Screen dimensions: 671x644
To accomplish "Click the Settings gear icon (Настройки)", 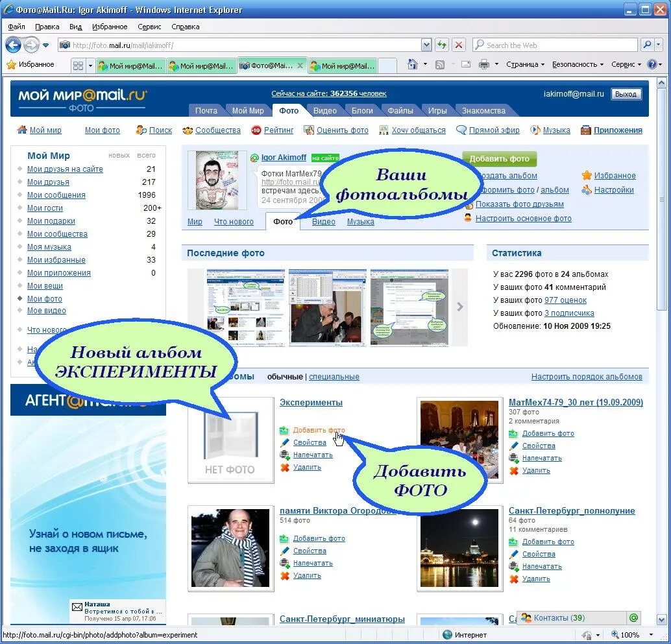I will click(587, 190).
